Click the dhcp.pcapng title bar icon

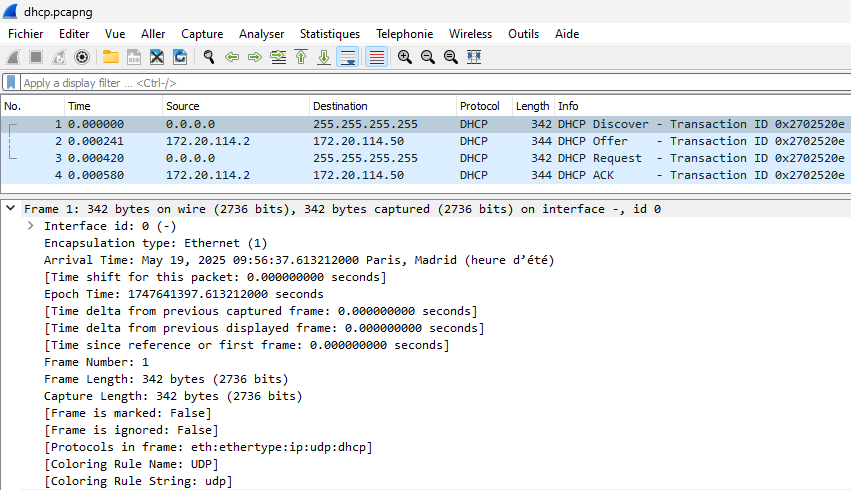click(10, 11)
